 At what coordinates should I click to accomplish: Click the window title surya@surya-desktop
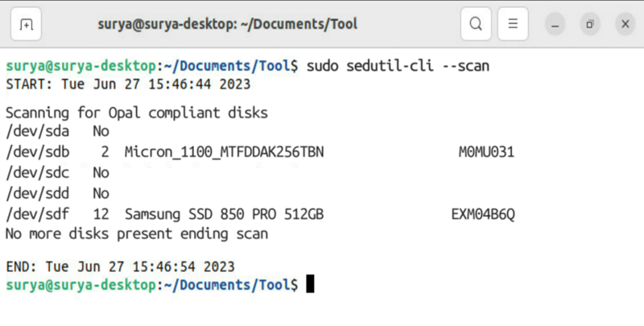tap(228, 24)
